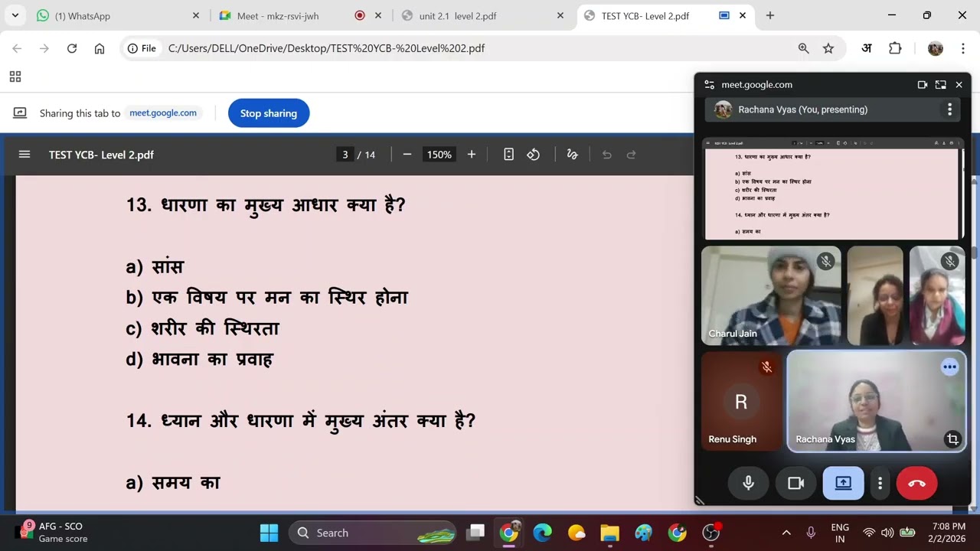This screenshot has width=980, height=551.
Task: Go to the browser home page
Action: pyautogui.click(x=100, y=48)
